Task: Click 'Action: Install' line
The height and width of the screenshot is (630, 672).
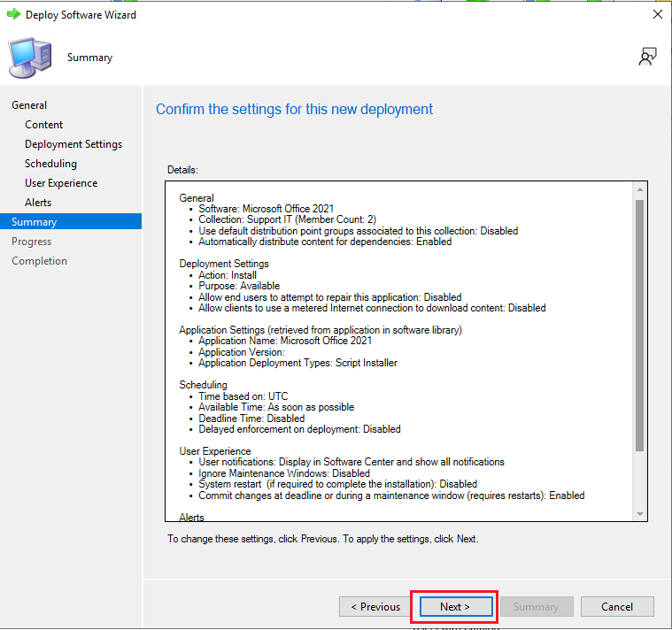Action: click(x=228, y=275)
